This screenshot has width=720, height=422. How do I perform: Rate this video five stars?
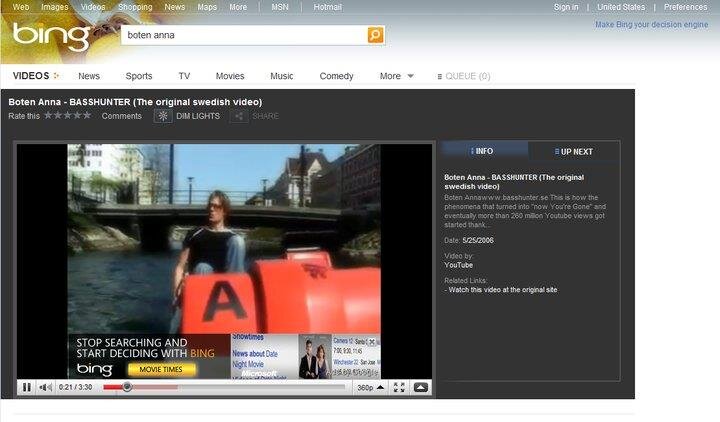pyautogui.click(x=87, y=115)
